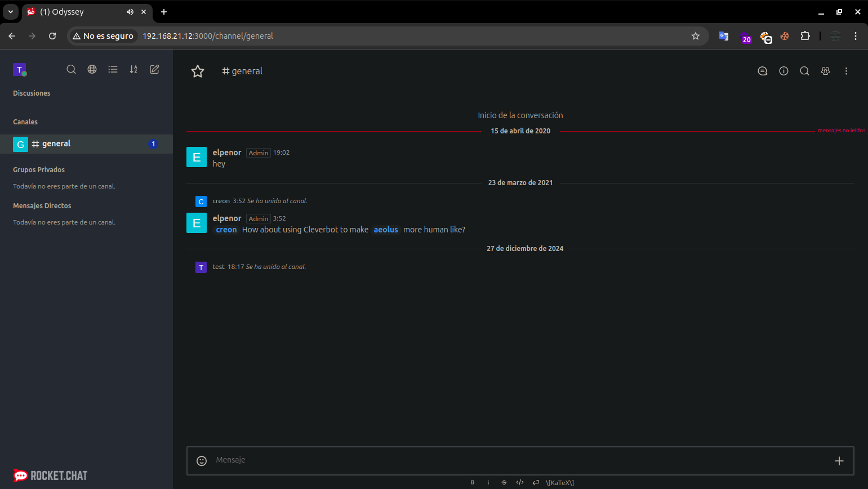Open the channel members list icon
The width and height of the screenshot is (868, 489).
click(x=825, y=71)
